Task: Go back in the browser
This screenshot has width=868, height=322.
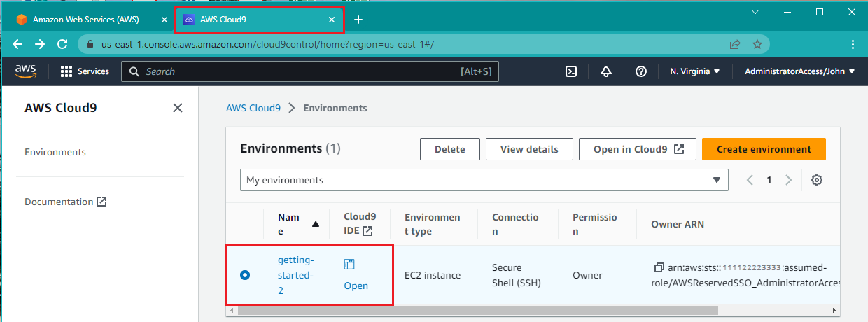Action: 17,44
